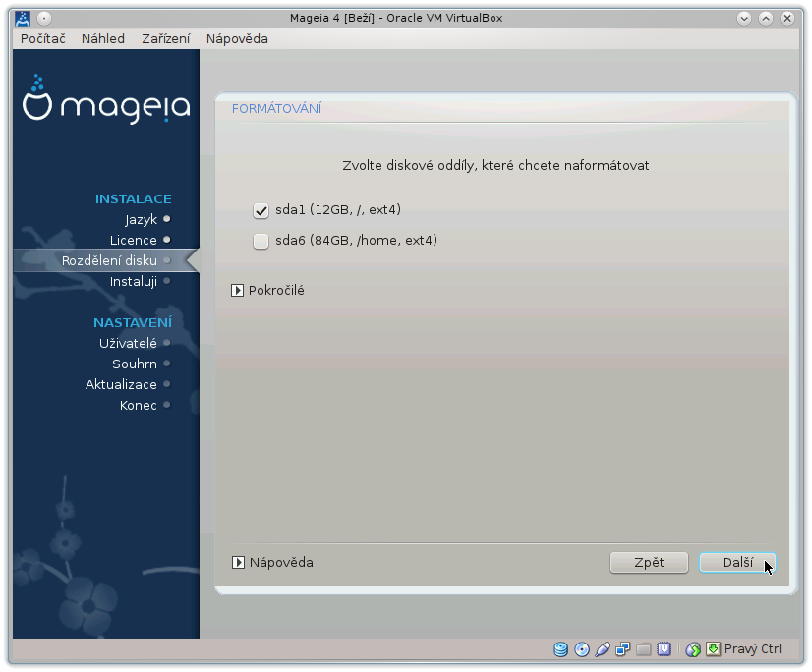Screen dimensions: 812x672
Task: Open the Náhled menu
Action: (103, 39)
